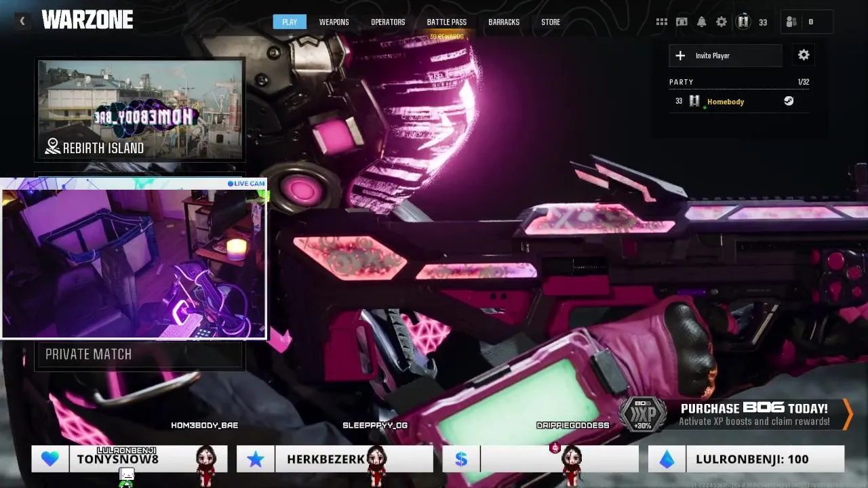Click the LIVE CAM label
Viewport: 868px width, 488px height.
246,183
